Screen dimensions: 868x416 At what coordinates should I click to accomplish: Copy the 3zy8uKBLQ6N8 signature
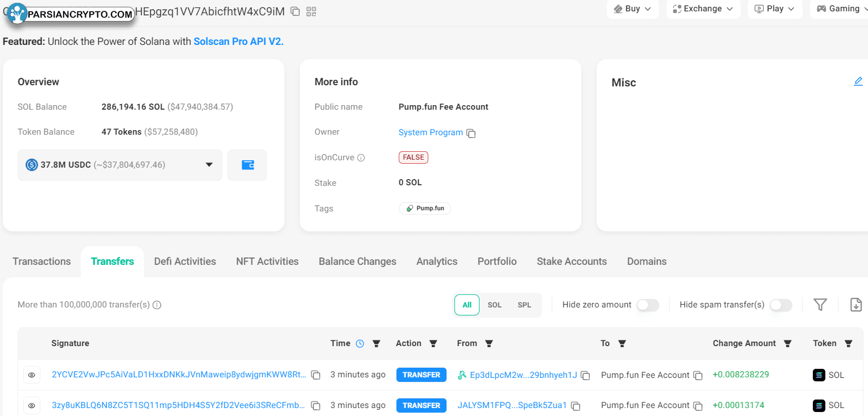316,406
